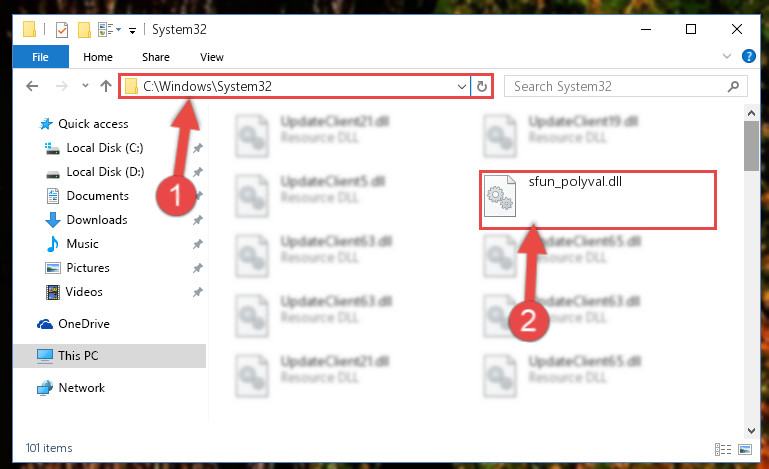The height and width of the screenshot is (469, 769).
Task: Click New Folder icon in quick toolbar
Action: 84,30
